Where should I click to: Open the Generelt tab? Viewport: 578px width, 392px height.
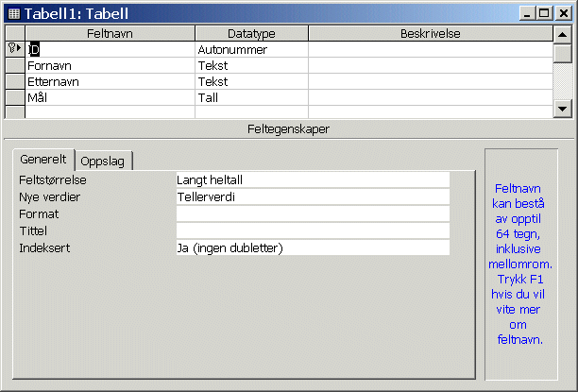[43, 160]
